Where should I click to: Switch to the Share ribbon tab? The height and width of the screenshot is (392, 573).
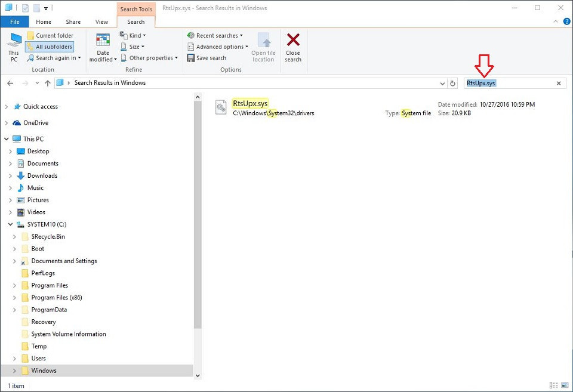point(73,22)
